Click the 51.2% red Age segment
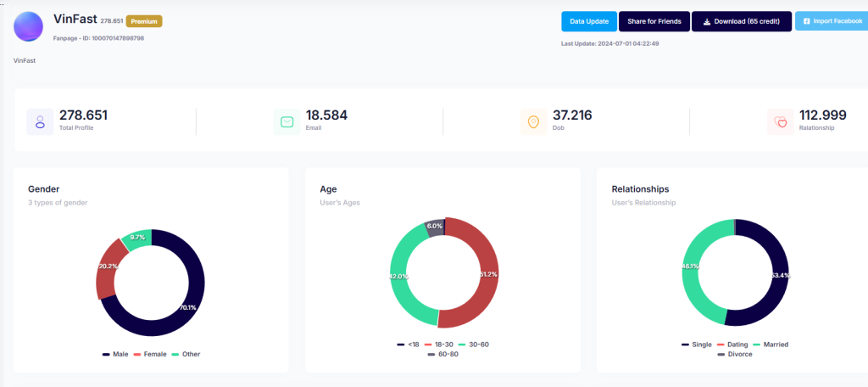Viewport: 868px width, 387px height. pos(489,274)
